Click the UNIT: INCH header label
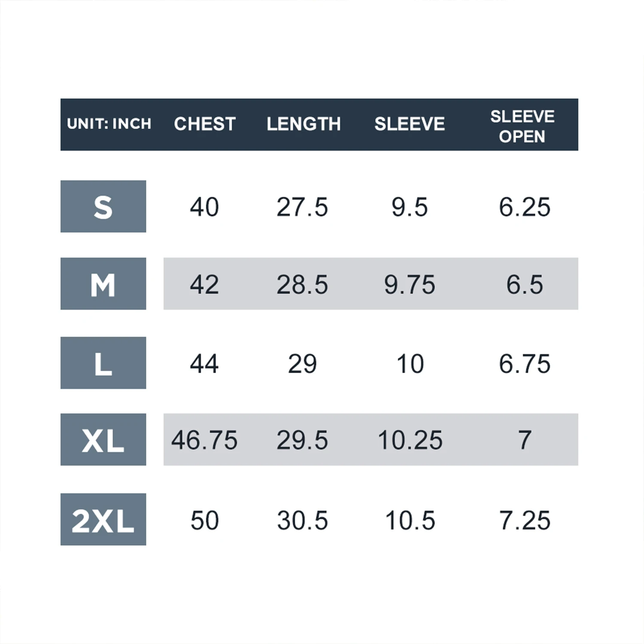 [109, 124]
